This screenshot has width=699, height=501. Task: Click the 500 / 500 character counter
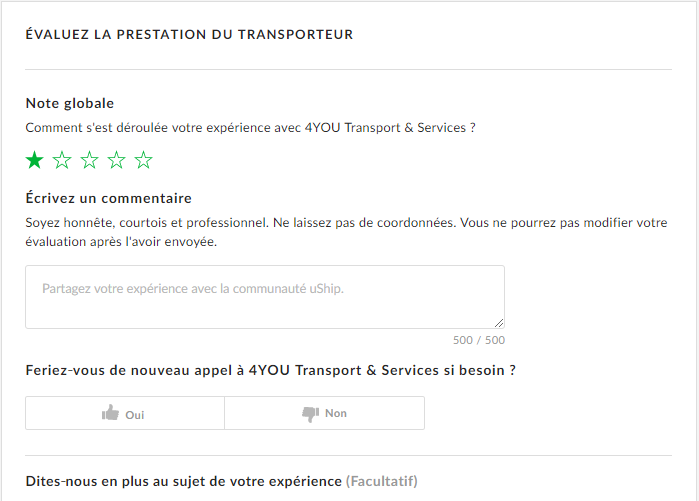pyautogui.click(x=480, y=340)
